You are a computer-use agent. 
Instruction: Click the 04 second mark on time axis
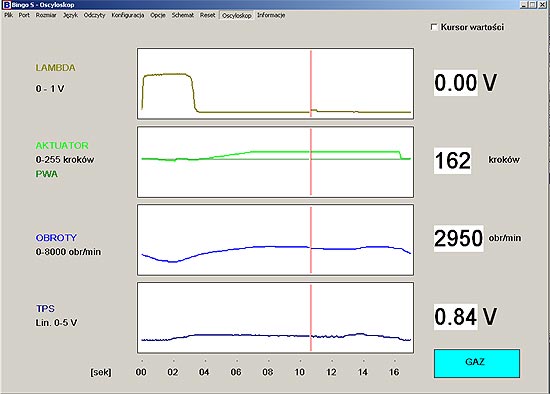pyautogui.click(x=204, y=372)
